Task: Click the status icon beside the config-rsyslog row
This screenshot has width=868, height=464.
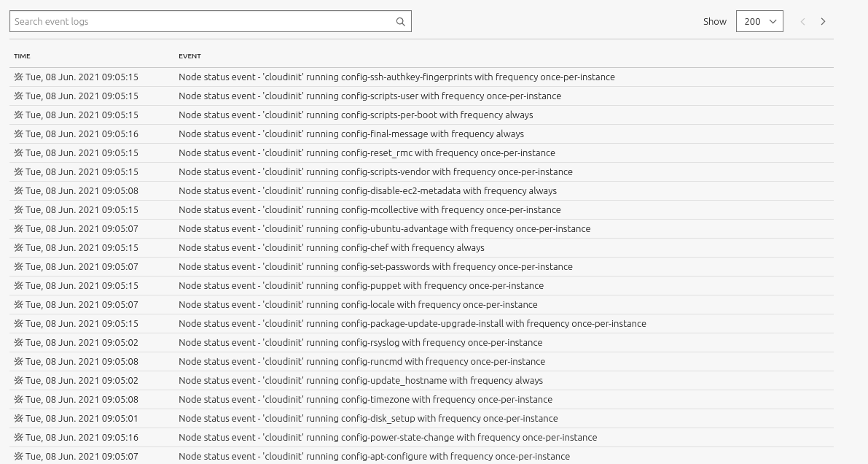Action: pyautogui.click(x=19, y=342)
